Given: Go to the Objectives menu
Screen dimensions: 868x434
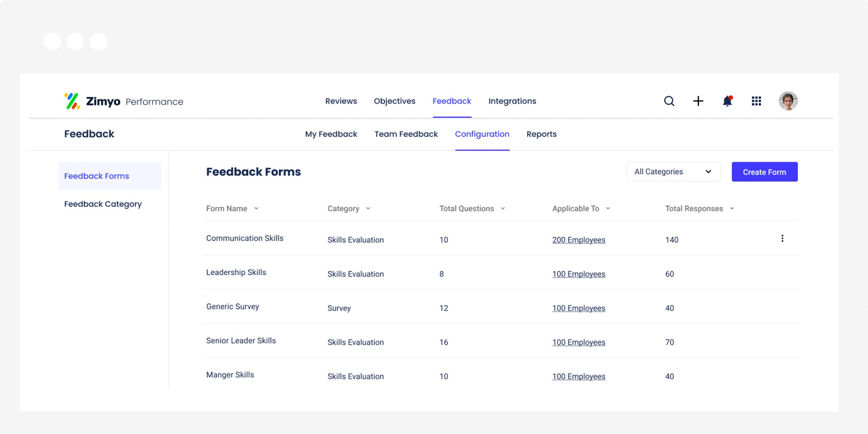Looking at the screenshot, I should click(x=394, y=101).
